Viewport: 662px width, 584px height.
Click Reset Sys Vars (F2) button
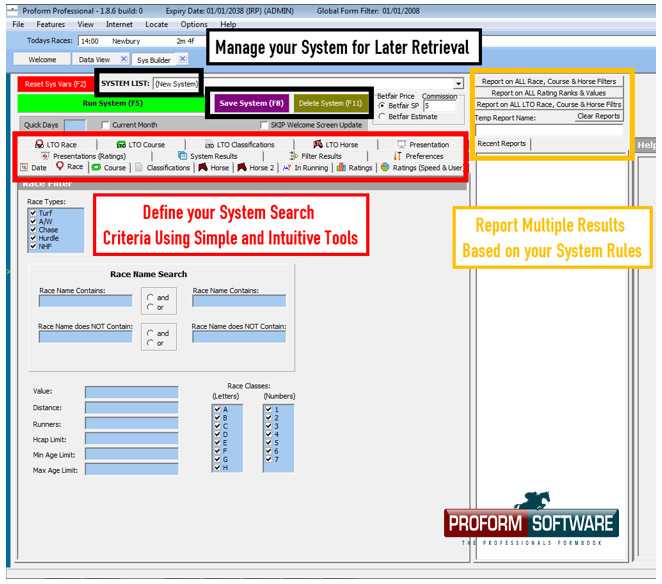click(56, 84)
